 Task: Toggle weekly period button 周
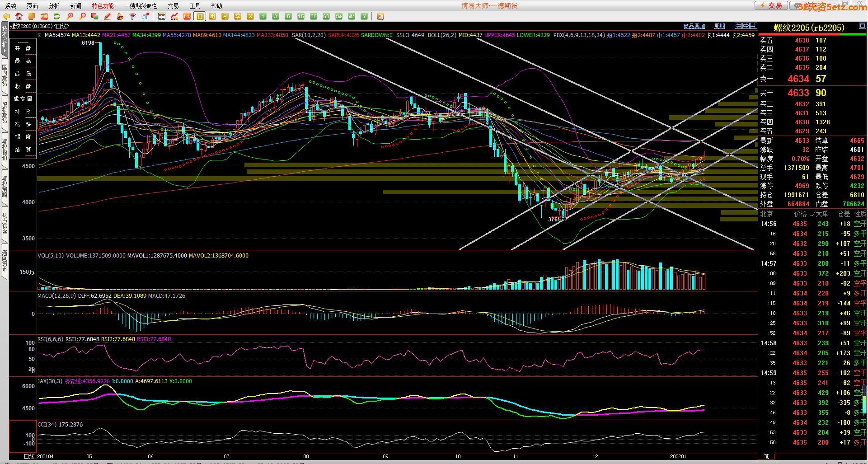coord(212,16)
